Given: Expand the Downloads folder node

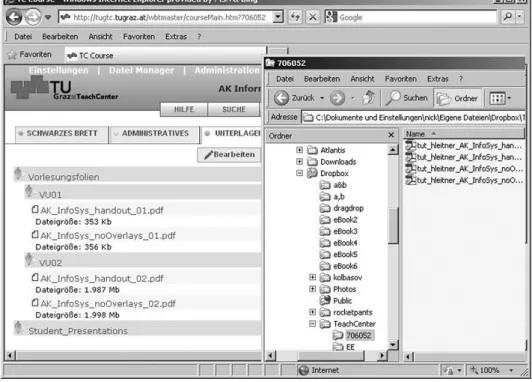Looking at the screenshot, I should pos(299,161).
